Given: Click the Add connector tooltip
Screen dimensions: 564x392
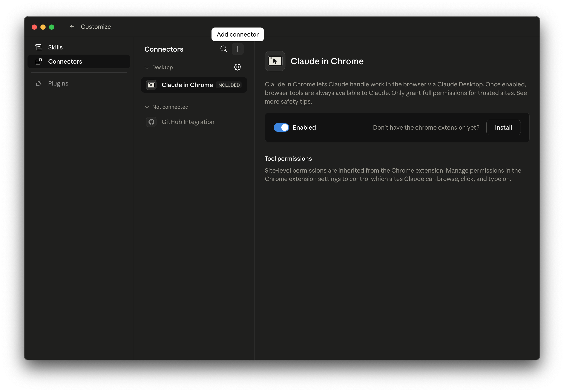Looking at the screenshot, I should [238, 34].
